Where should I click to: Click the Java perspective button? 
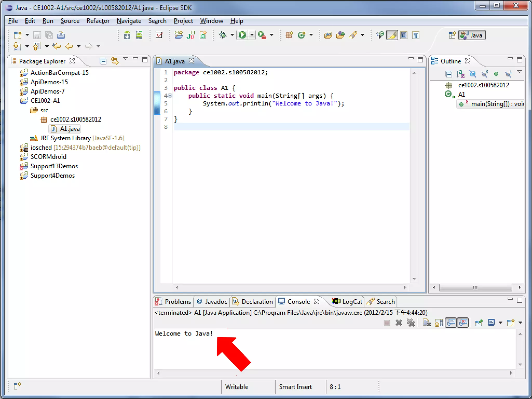tap(472, 35)
